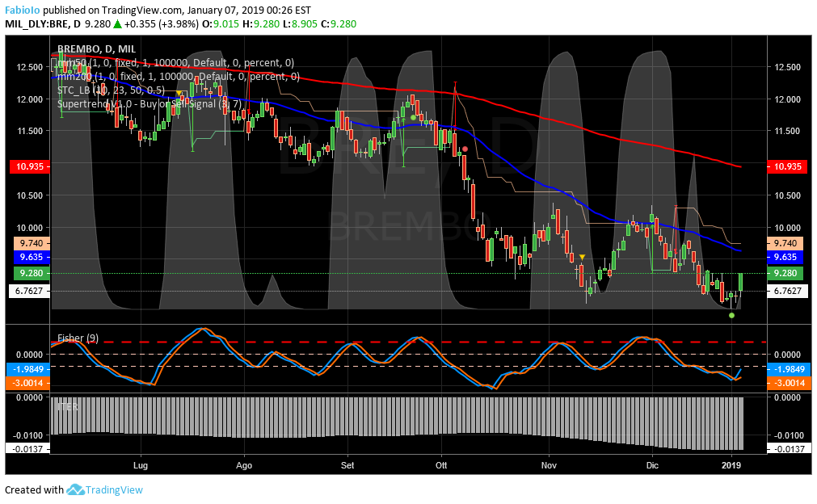This screenshot has width=817, height=504.
Task: Select the mm200 indicator legend line
Action: pyautogui.click(x=179, y=77)
